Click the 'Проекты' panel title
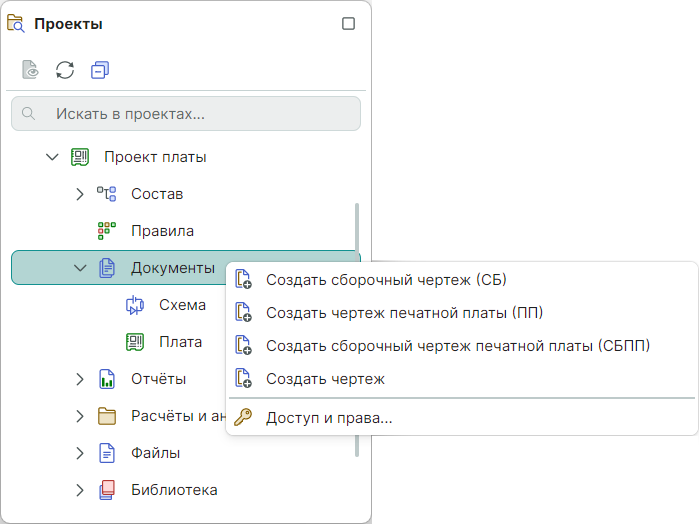Image resolution: width=699 pixels, height=524 pixels. click(68, 24)
